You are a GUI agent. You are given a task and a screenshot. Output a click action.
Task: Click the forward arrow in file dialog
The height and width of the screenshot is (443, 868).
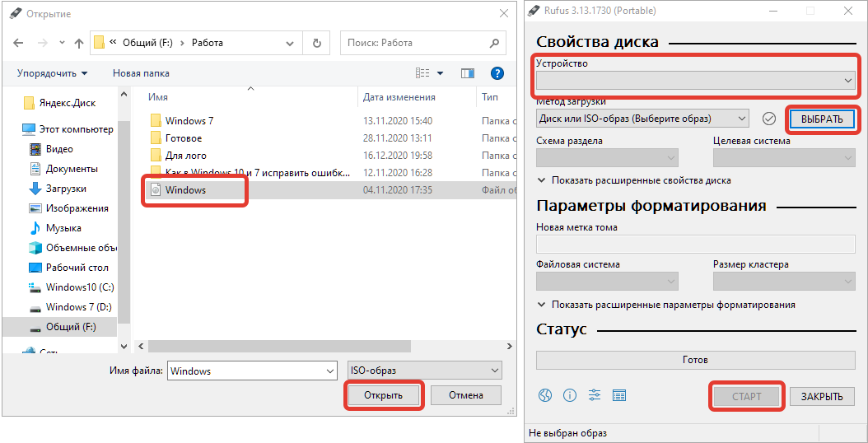pos(43,43)
